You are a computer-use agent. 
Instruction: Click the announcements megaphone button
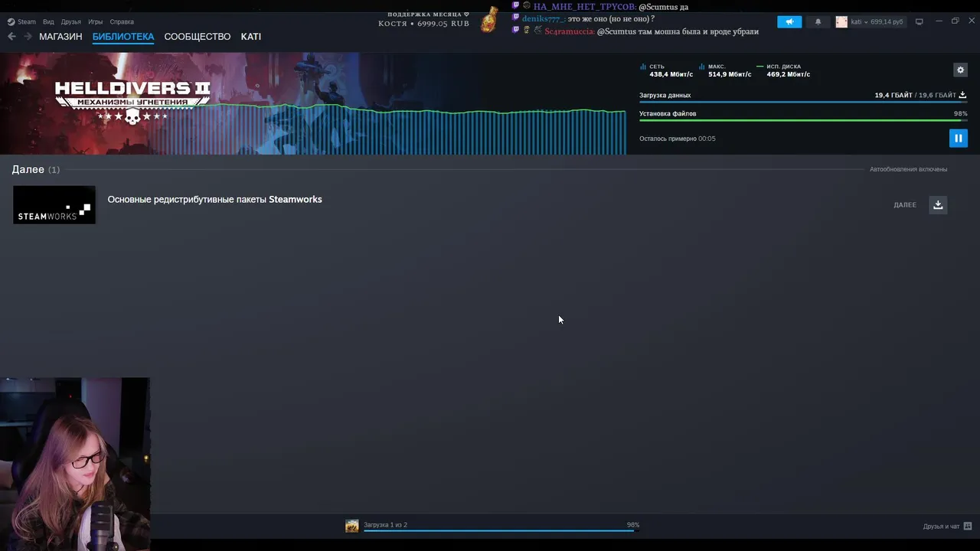click(x=789, y=21)
